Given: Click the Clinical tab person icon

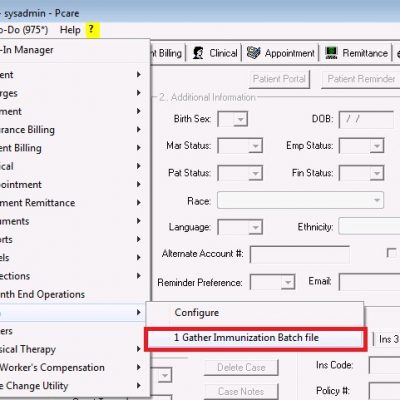Looking at the screenshot, I should tap(198, 53).
